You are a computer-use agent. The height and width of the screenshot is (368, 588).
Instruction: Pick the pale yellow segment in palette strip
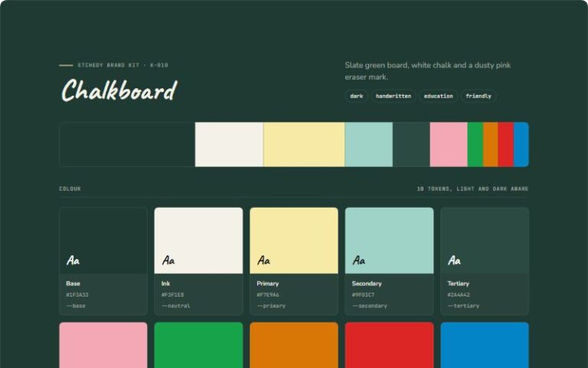point(304,145)
